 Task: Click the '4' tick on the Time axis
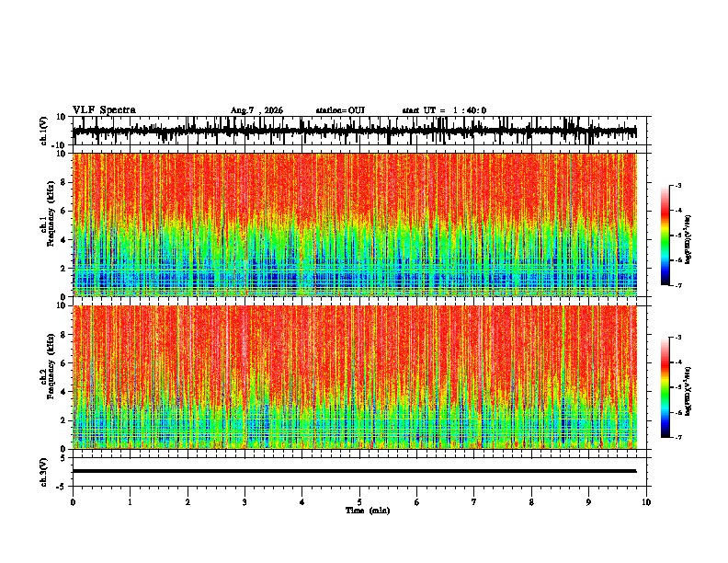click(x=301, y=502)
